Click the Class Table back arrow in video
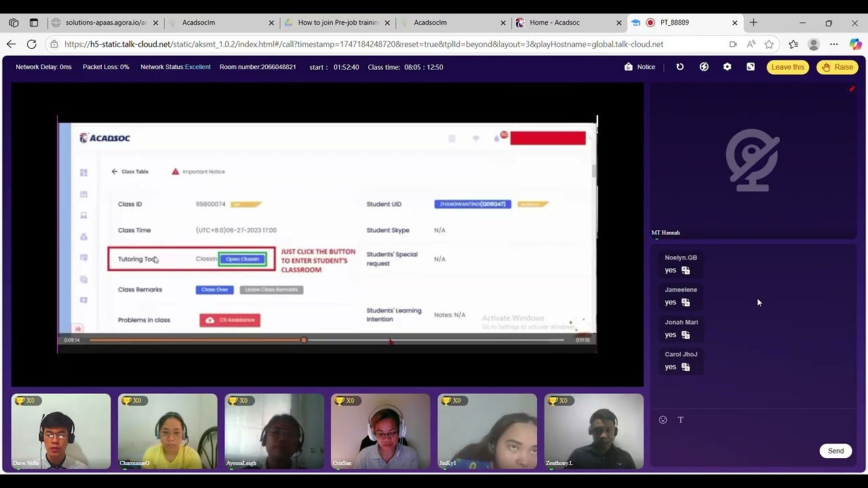This screenshot has width=868, height=488. tap(115, 171)
